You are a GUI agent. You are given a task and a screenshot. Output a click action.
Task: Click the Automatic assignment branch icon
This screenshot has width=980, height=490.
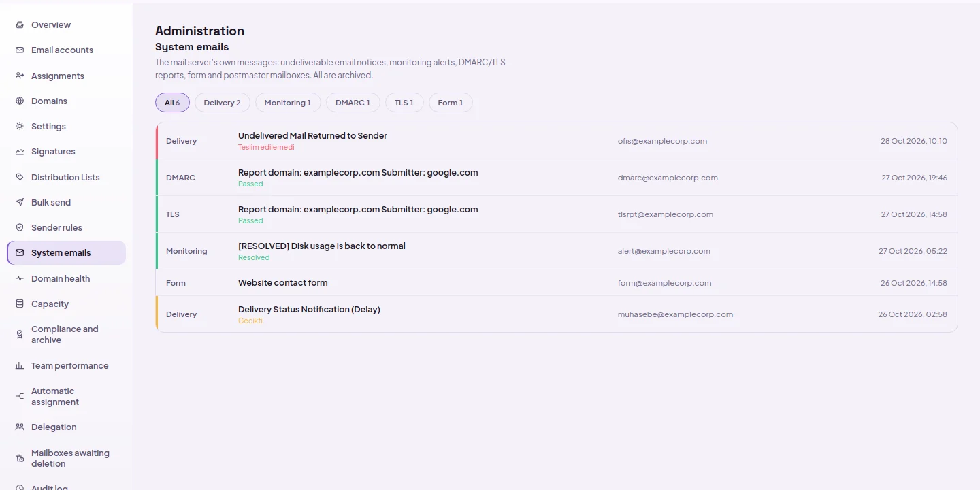20,397
